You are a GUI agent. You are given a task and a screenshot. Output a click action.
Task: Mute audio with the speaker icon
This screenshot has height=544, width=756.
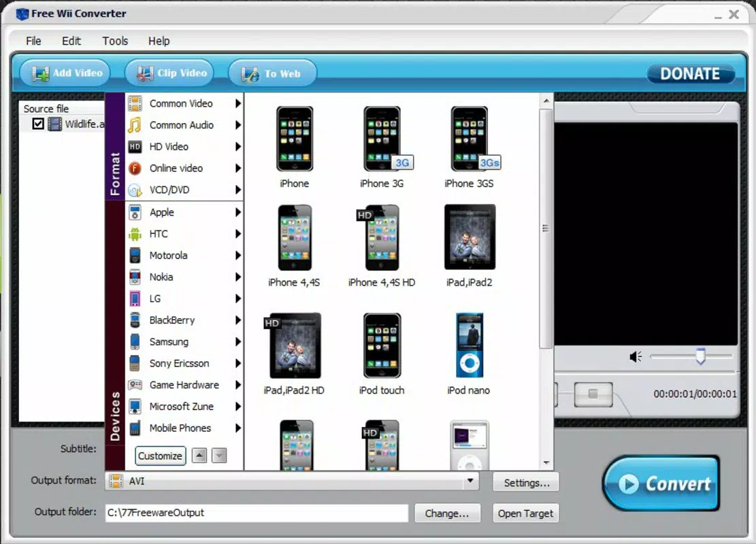click(x=636, y=356)
